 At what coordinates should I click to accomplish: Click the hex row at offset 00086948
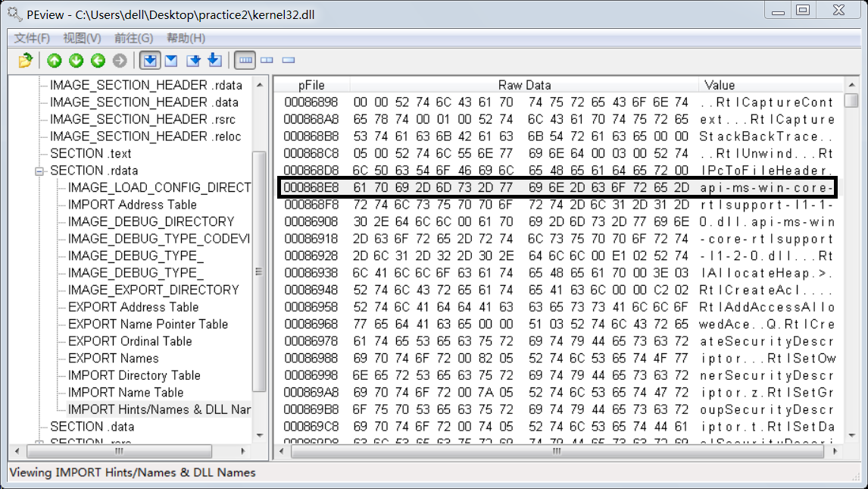(x=454, y=288)
